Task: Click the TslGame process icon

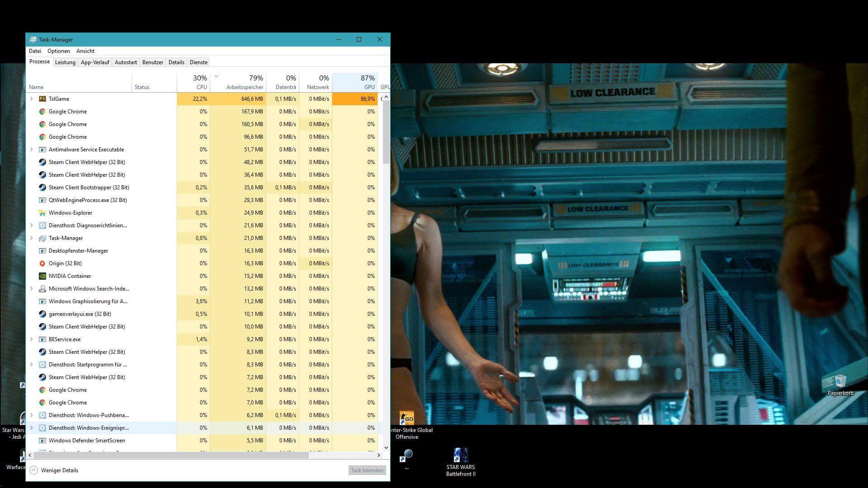Action: point(42,99)
